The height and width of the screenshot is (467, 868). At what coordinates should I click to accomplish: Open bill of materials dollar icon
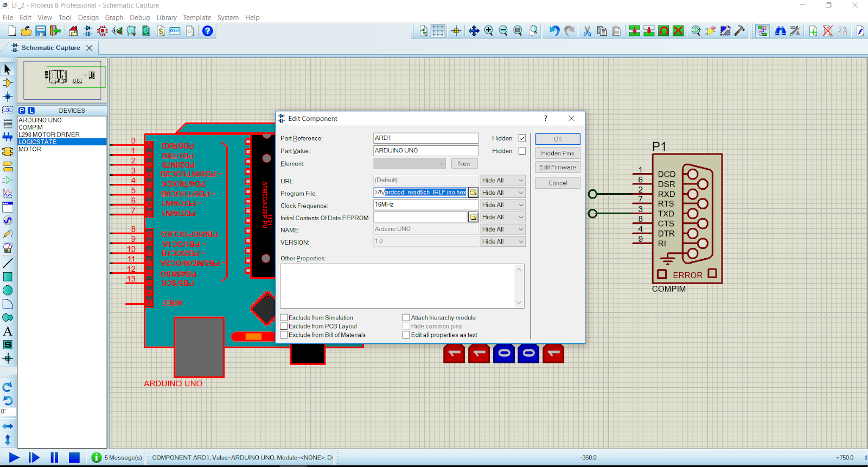161,31
